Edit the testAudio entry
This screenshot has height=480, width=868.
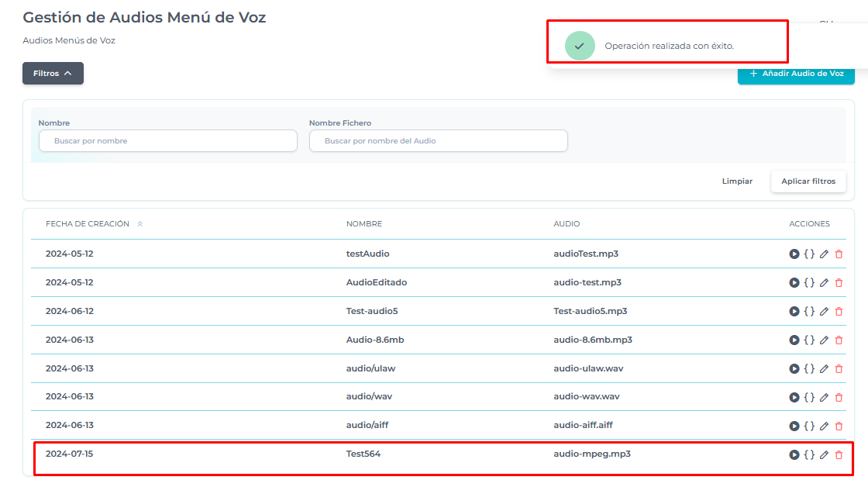tap(824, 254)
